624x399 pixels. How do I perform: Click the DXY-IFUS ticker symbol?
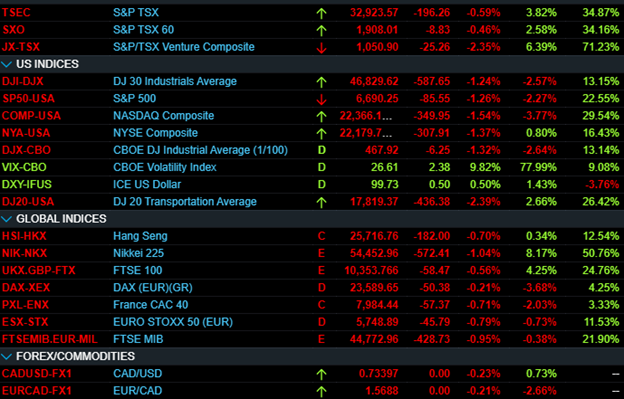(x=27, y=185)
